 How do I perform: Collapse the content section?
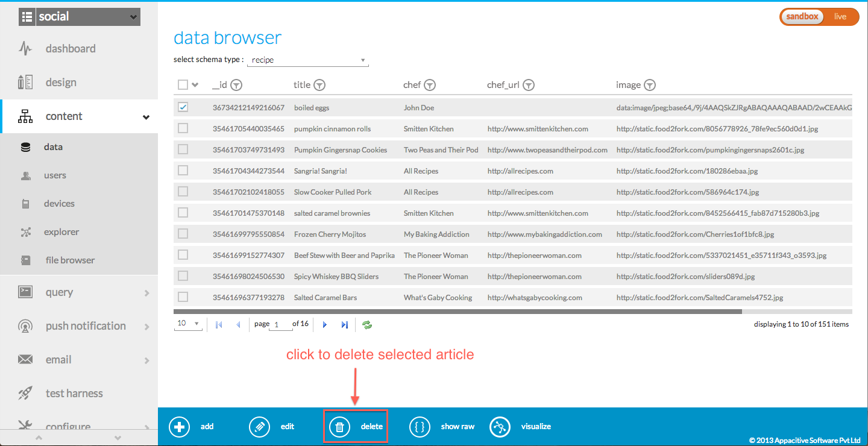click(146, 117)
